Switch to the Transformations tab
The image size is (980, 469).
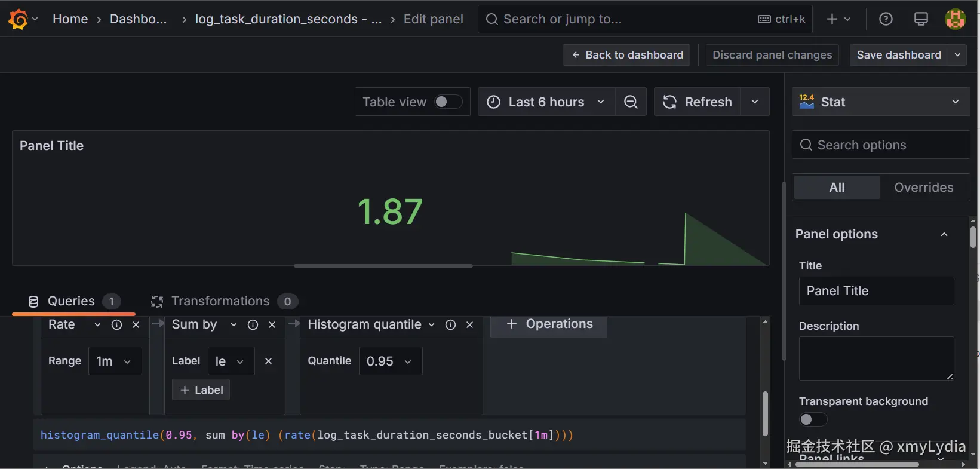[220, 301]
